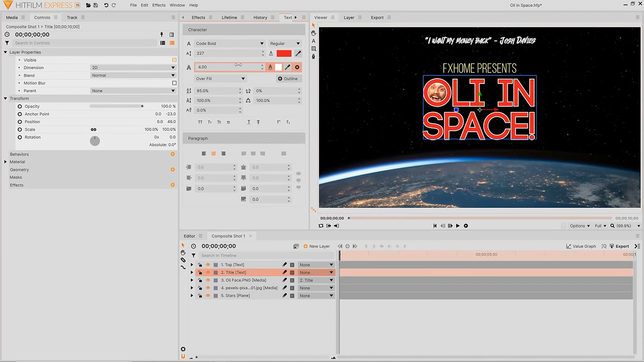Enable the Motion Blur checkbox
Viewport: 644px width, 362px height.
click(174, 83)
